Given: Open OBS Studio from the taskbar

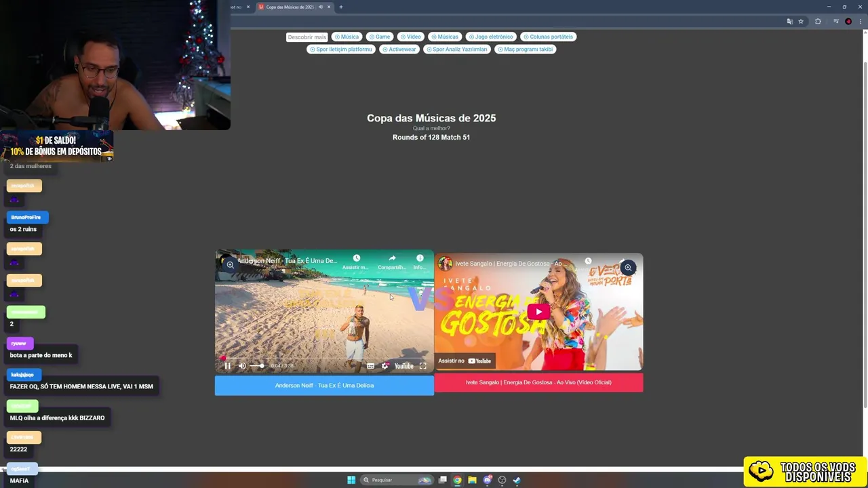Looking at the screenshot, I should click(x=502, y=480).
